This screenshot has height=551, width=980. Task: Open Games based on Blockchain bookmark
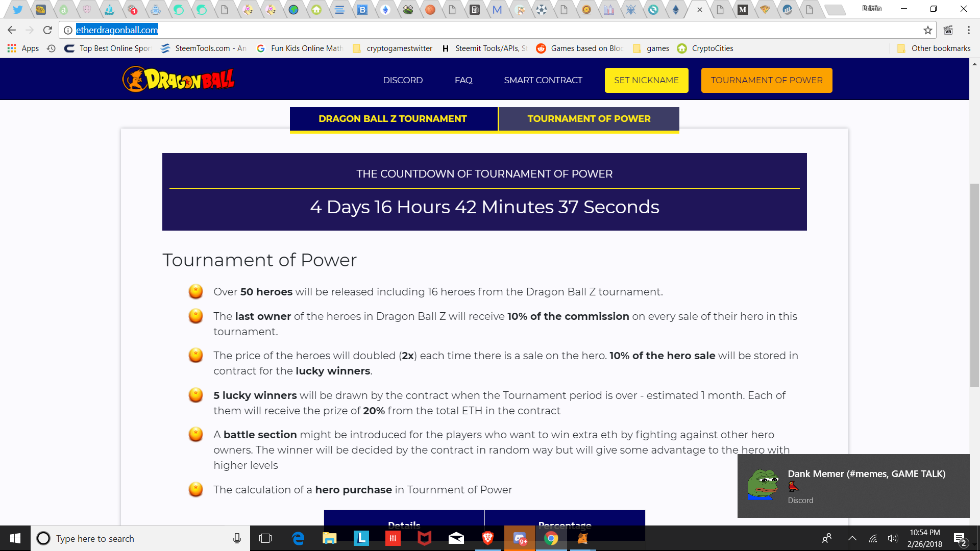click(580, 48)
